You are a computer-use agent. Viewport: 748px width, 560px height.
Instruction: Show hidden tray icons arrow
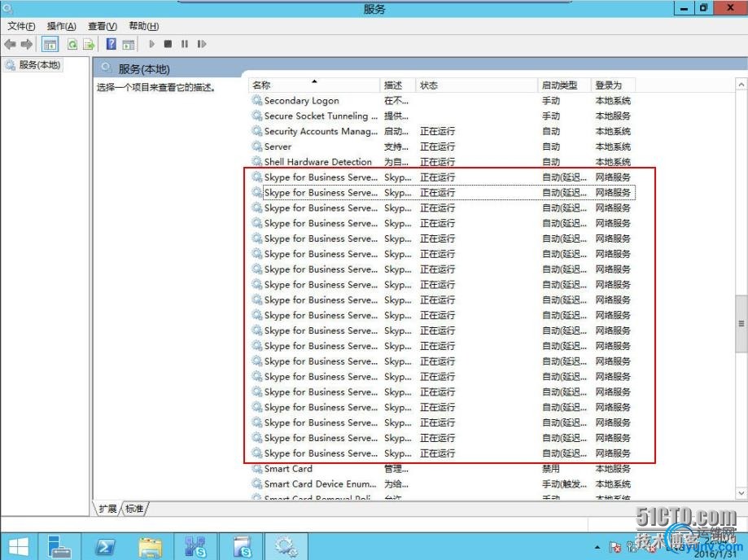point(597,548)
